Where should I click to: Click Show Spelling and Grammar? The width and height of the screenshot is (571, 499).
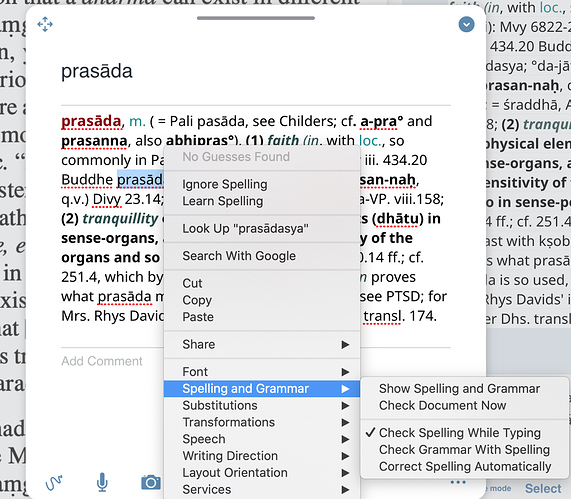point(459,389)
